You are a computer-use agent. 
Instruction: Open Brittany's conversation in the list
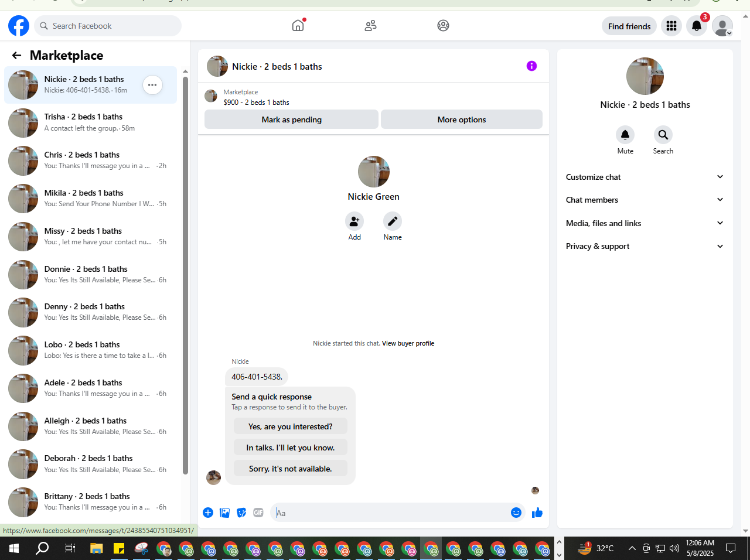[x=91, y=502]
